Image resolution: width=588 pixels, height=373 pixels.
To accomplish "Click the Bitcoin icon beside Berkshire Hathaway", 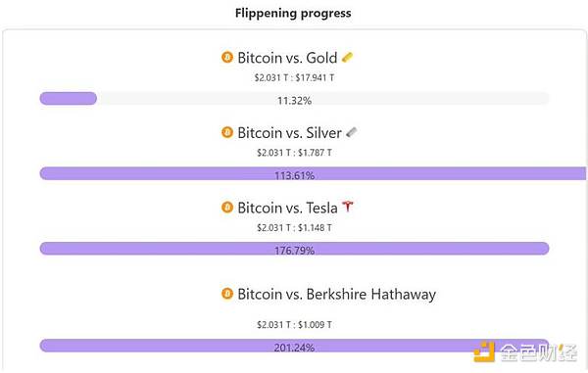I will [x=227, y=294].
